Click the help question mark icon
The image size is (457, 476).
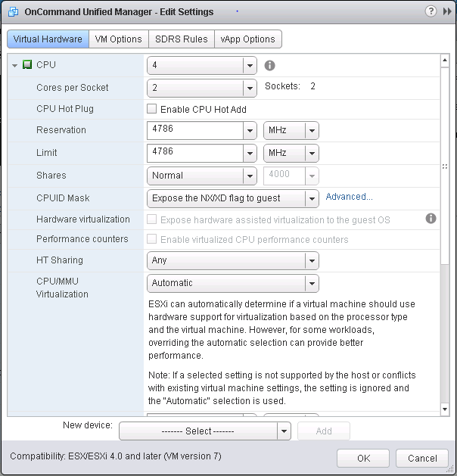coord(431,11)
